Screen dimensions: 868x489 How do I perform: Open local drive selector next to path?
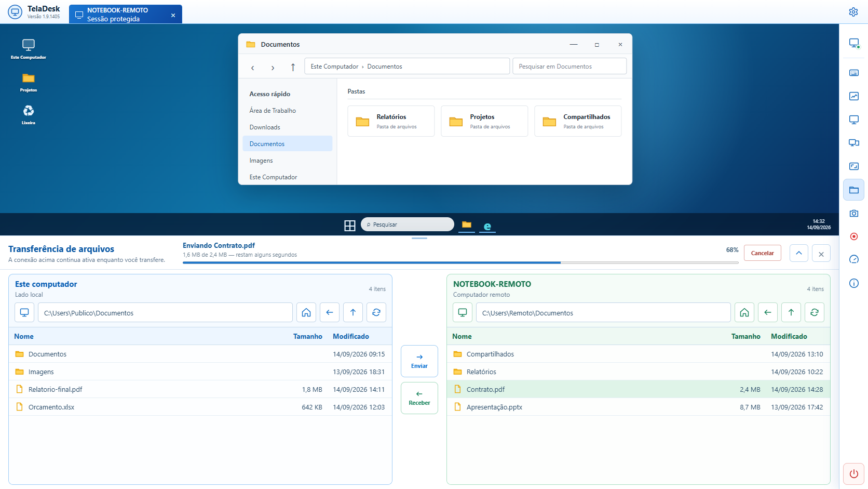24,312
